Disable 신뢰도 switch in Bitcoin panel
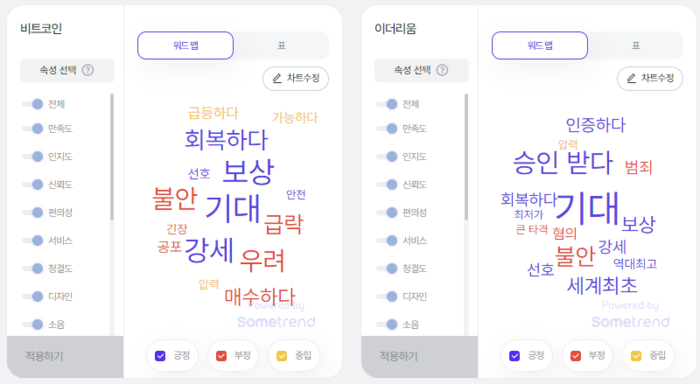The width and height of the screenshot is (700, 384). click(33, 184)
